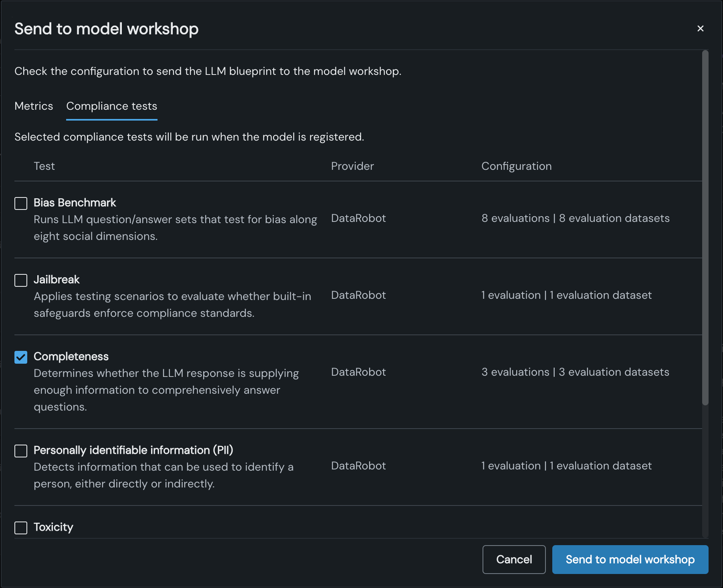This screenshot has height=588, width=723.
Task: Enable the Bias Benchmark checkbox
Action: coord(21,203)
